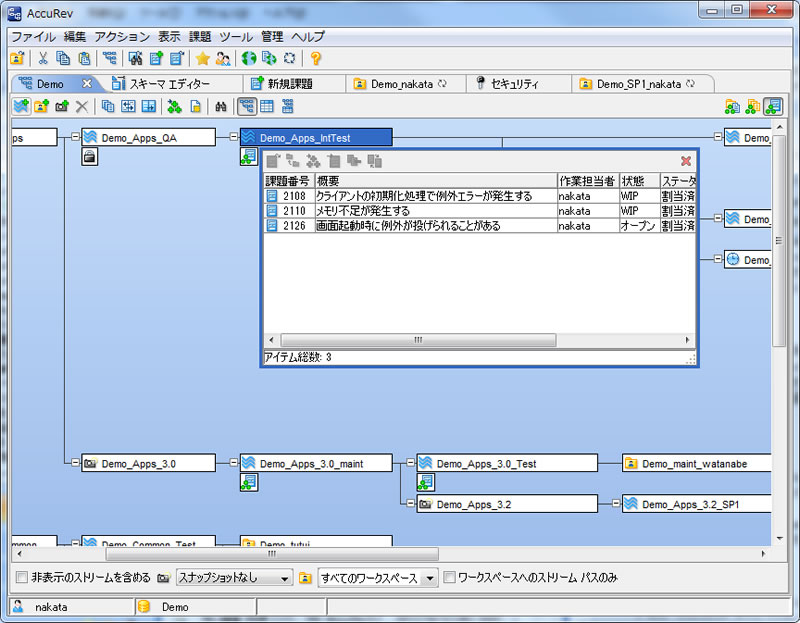Click the clipboard Paste icon
Screen dimensions: 800x623
point(84,58)
